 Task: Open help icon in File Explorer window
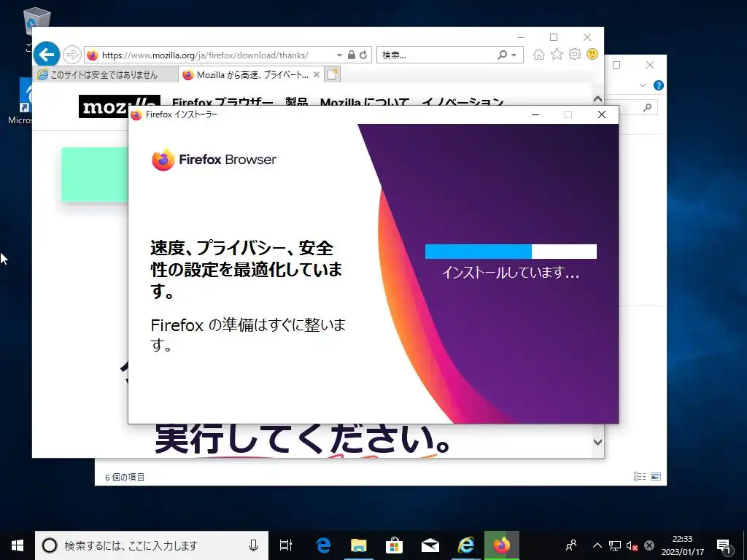(x=659, y=85)
